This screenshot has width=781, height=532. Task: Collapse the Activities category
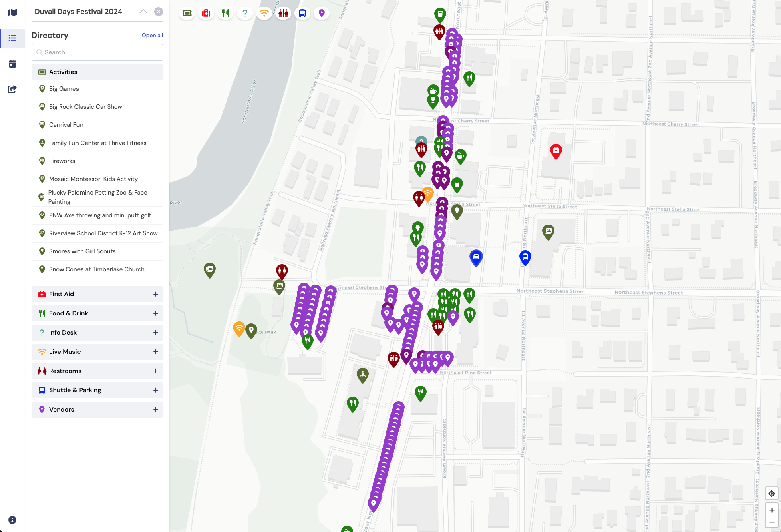(x=155, y=72)
